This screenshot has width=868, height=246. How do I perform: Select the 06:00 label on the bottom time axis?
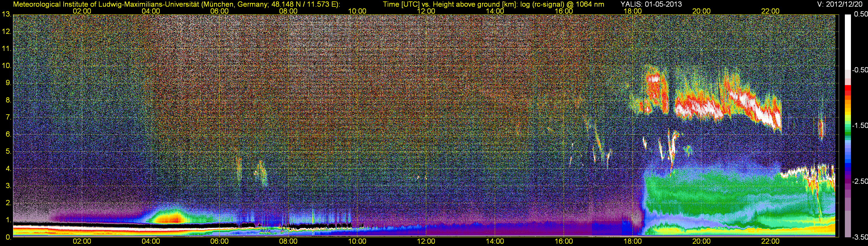(219, 241)
